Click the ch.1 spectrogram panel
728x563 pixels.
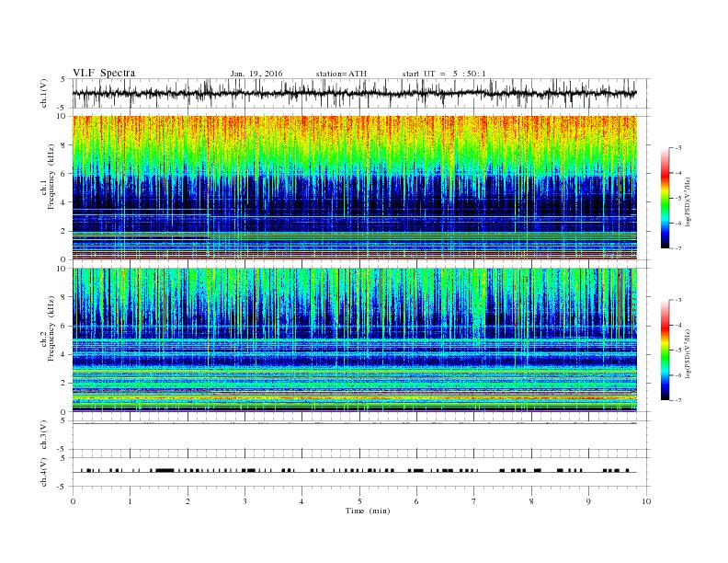point(354,188)
